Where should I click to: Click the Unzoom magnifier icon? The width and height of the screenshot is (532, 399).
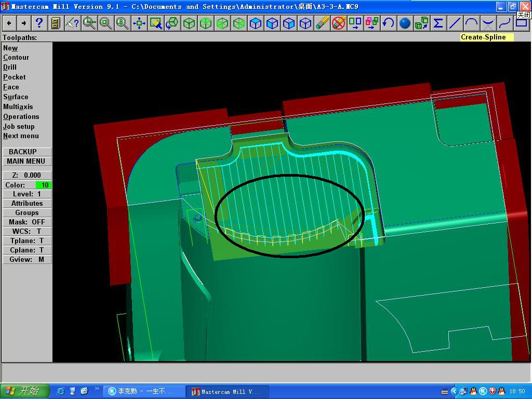[x=105, y=23]
